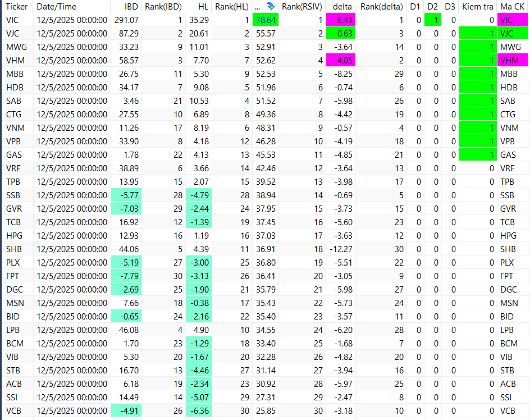Sort by the Rank(RSIV) column header
Viewport: 530px width, 420px height.
tap(302, 7)
